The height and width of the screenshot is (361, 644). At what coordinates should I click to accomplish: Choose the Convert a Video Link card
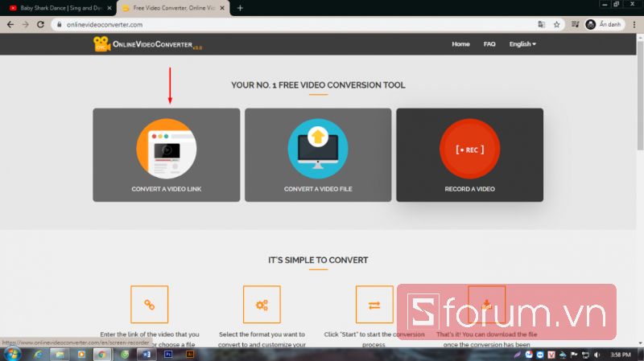point(167,154)
